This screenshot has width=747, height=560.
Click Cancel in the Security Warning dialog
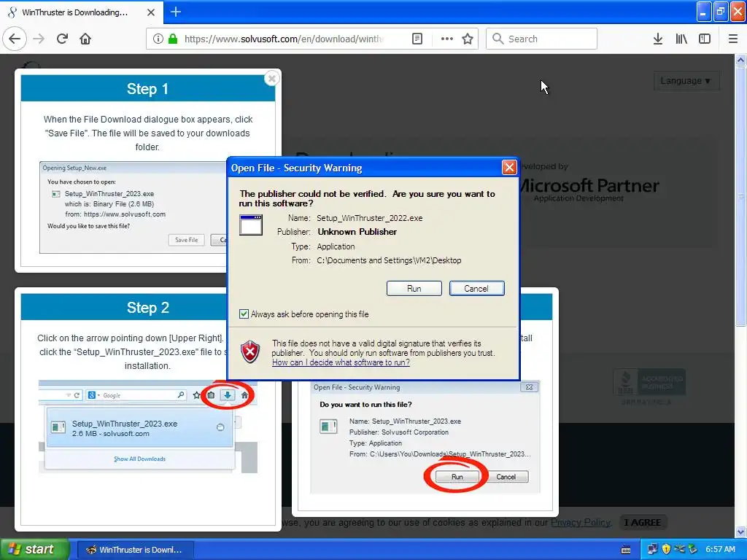[x=476, y=289]
